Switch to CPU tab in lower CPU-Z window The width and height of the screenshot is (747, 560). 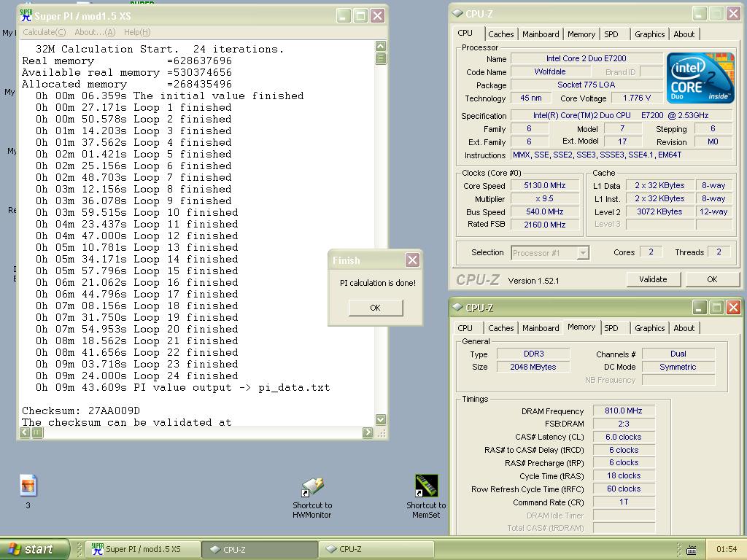[x=465, y=328]
